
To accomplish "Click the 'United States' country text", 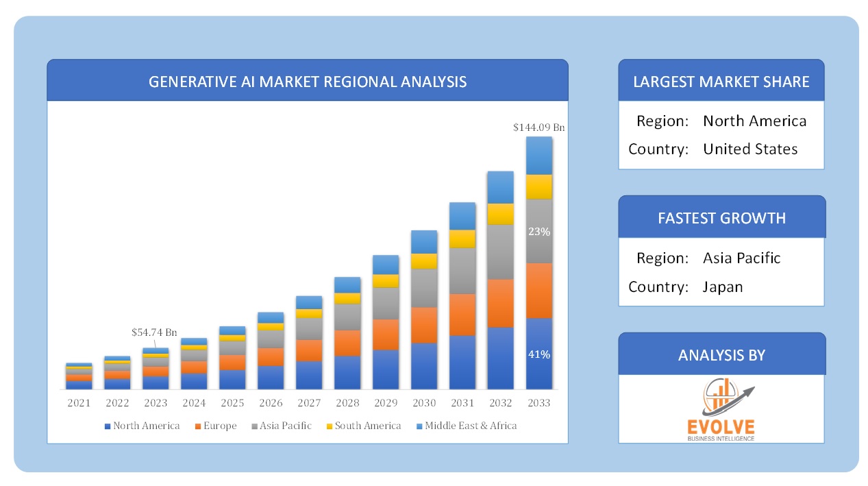I will coord(750,149).
